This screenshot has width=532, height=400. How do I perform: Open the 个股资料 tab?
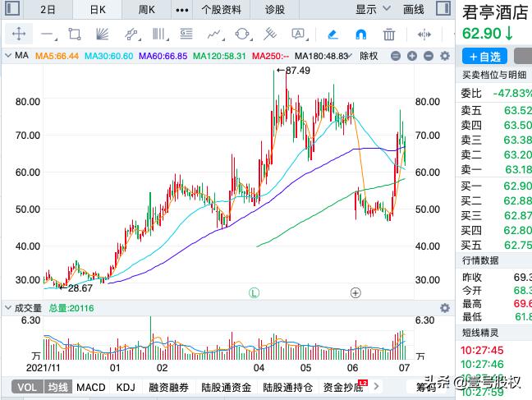click(221, 10)
